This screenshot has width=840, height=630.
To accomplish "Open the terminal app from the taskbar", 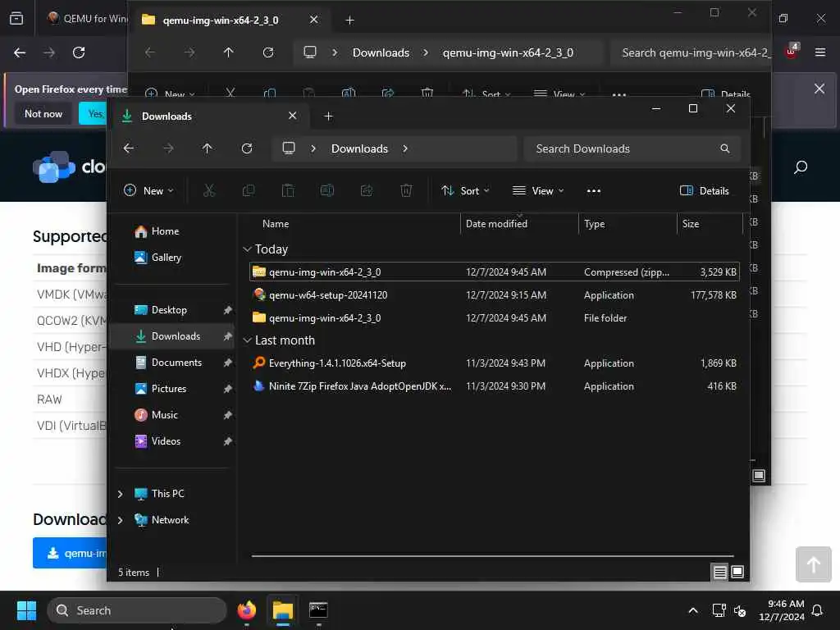I will (x=319, y=610).
